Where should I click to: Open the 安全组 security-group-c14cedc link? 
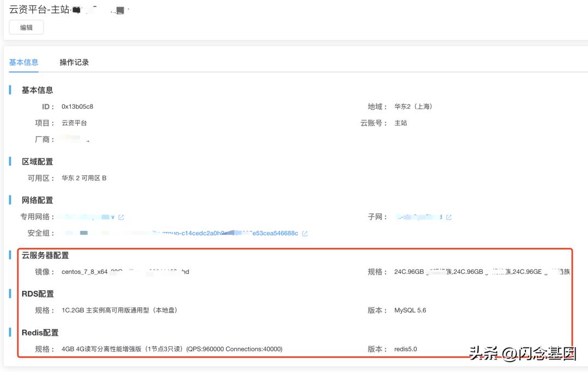click(x=191, y=233)
